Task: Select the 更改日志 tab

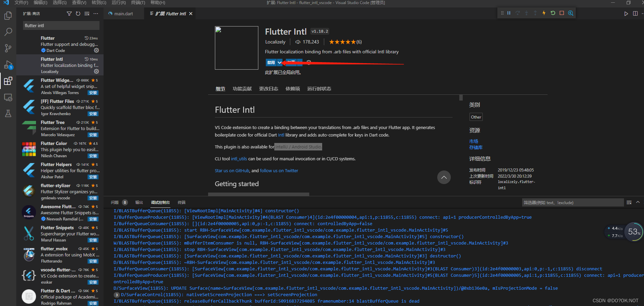Action: point(269,89)
